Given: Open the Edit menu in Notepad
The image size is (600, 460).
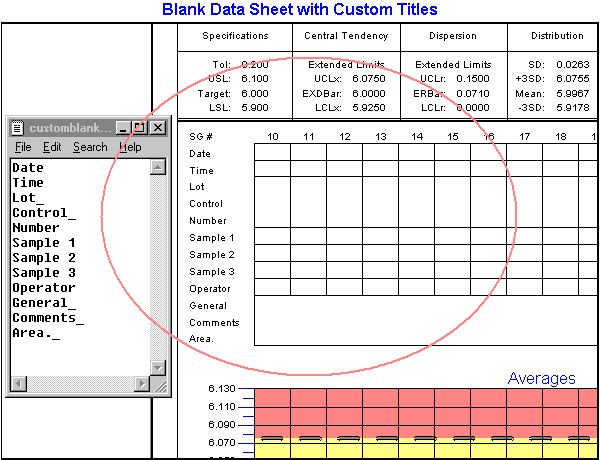Looking at the screenshot, I should click(52, 147).
